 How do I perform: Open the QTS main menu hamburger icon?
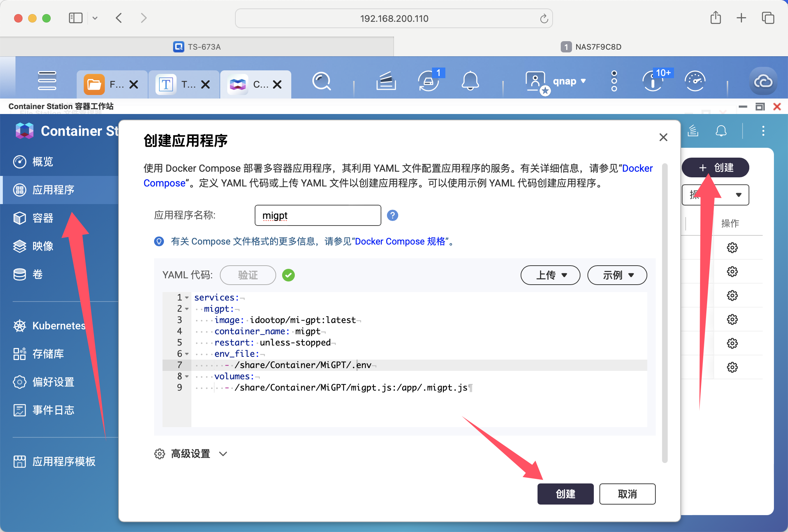coord(47,81)
